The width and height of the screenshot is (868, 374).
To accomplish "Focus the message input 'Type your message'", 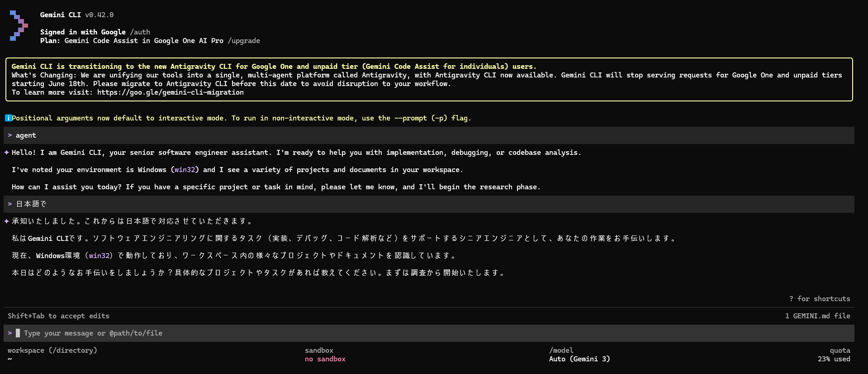I will coord(429,333).
